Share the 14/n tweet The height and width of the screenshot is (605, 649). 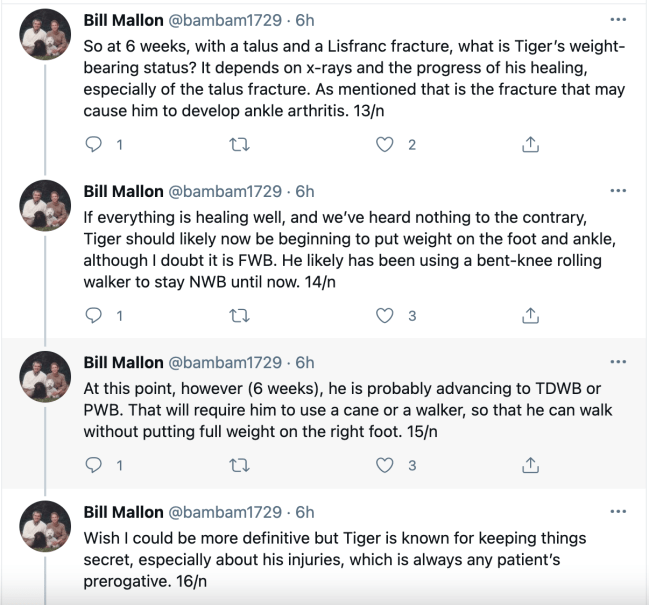(x=530, y=316)
